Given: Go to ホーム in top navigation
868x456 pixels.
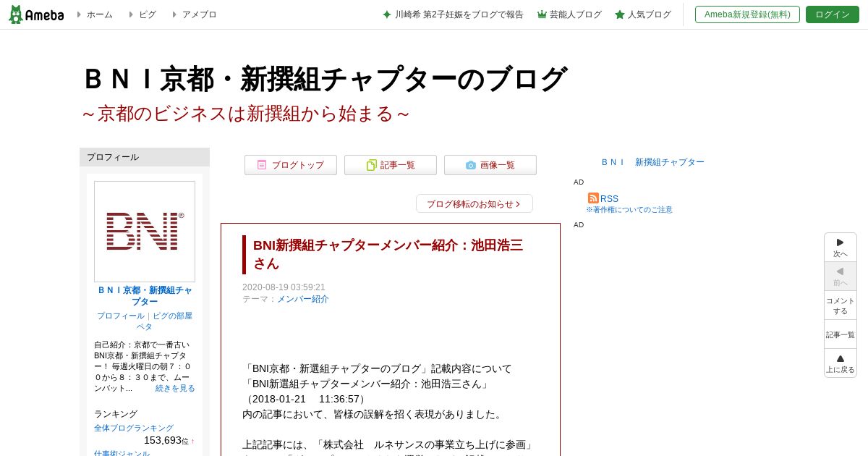Looking at the screenshot, I should click(99, 14).
